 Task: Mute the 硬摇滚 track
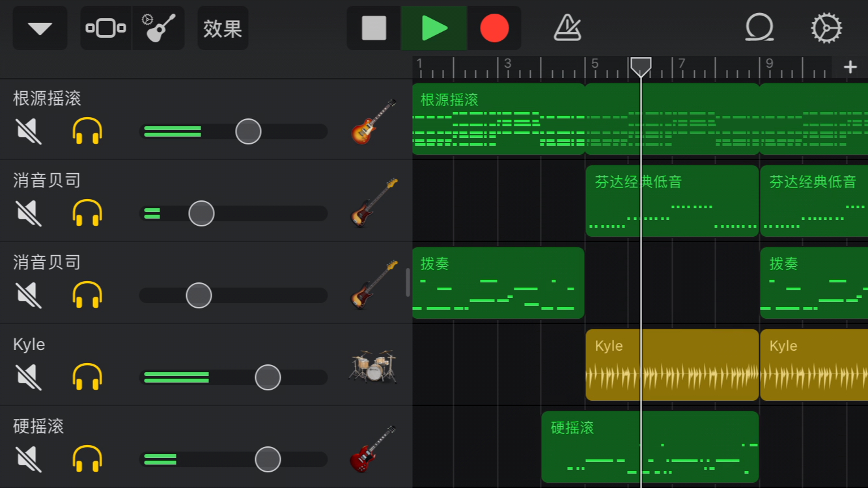pyautogui.click(x=29, y=459)
